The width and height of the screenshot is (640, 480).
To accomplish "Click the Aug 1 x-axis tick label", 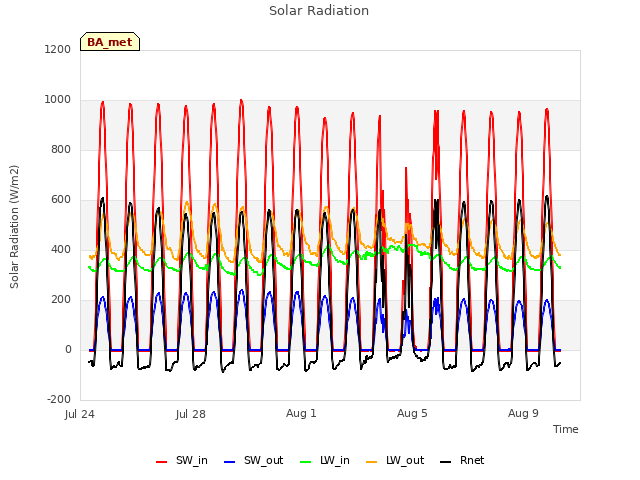I will point(301,413).
